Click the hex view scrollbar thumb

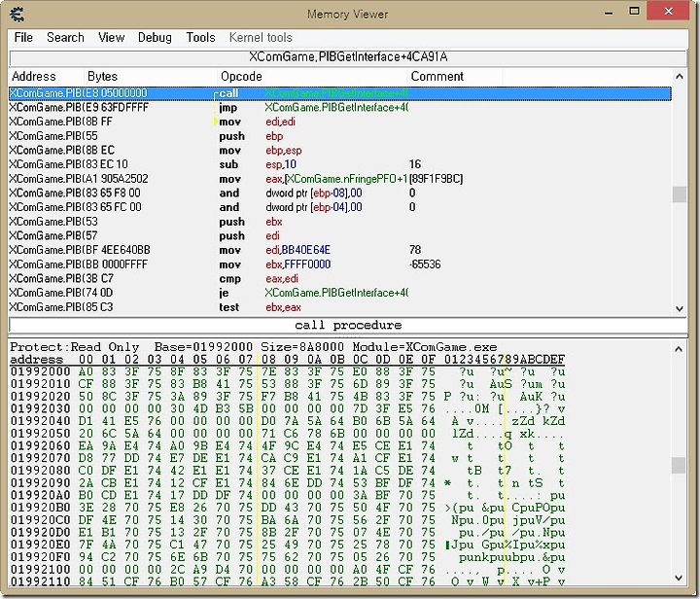coord(679,465)
